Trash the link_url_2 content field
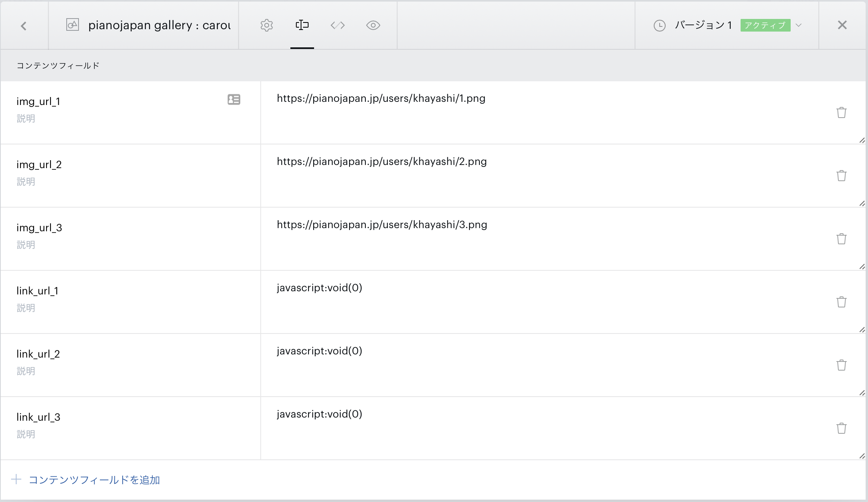Image resolution: width=868 pixels, height=502 pixels. [841, 365]
